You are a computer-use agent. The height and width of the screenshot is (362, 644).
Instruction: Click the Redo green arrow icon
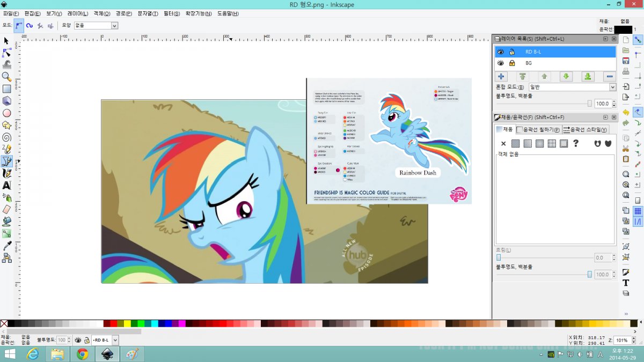coord(626,123)
